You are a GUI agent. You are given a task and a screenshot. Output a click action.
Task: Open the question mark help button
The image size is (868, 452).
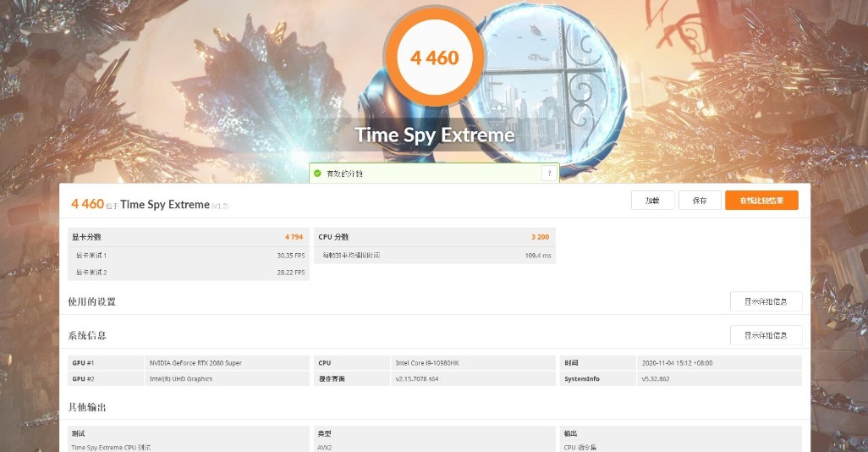(549, 174)
